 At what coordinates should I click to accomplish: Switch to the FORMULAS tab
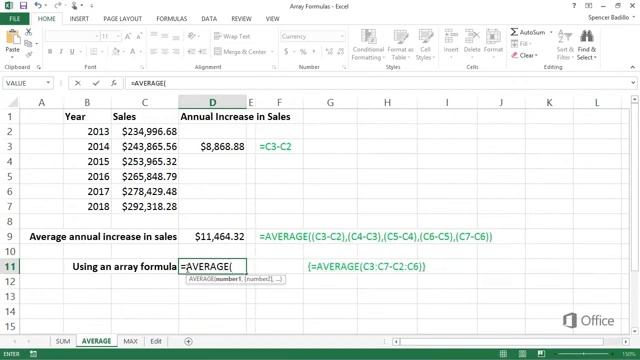pyautogui.click(x=171, y=19)
